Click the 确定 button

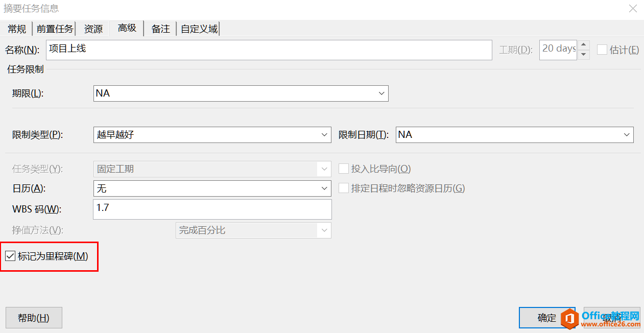[546, 318]
